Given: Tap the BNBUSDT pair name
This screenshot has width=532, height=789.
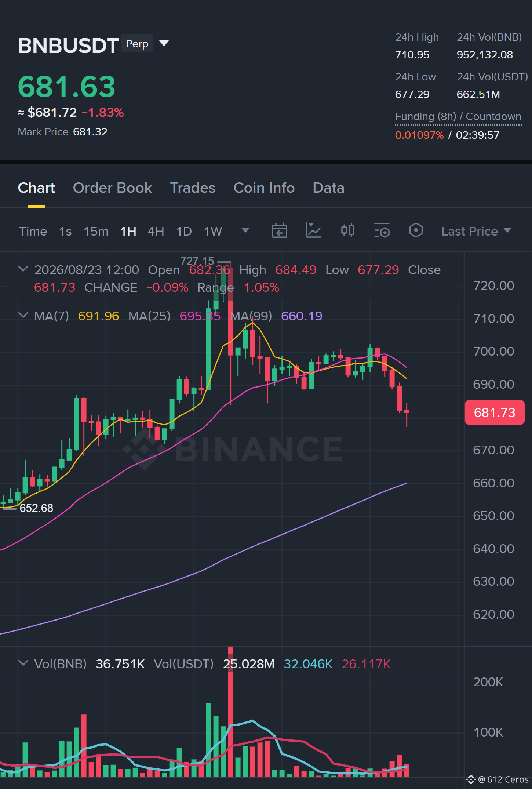Looking at the screenshot, I should pos(68,46).
